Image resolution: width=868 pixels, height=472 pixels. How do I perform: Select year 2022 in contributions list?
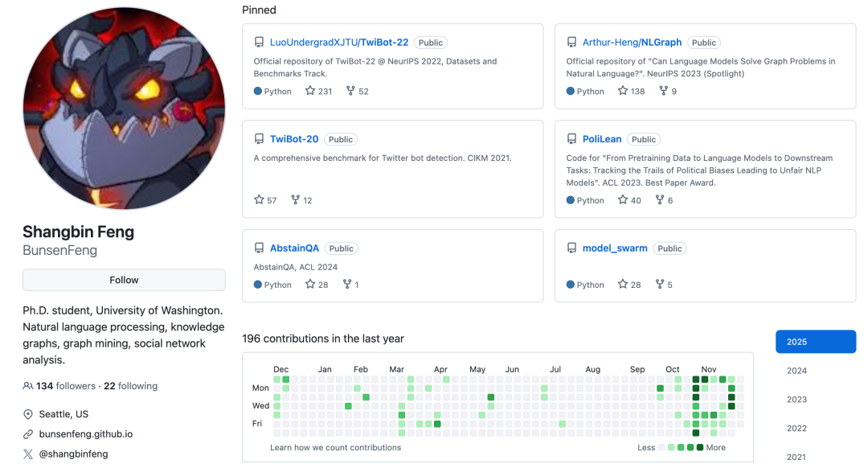tap(796, 429)
